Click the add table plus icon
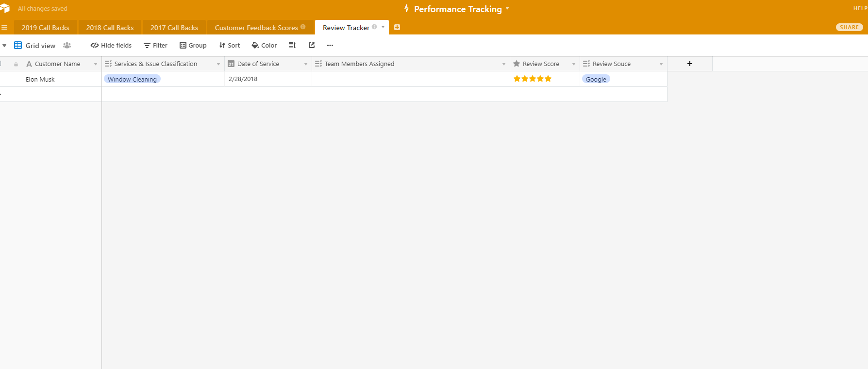Viewport: 868px width, 369px height. (x=397, y=28)
